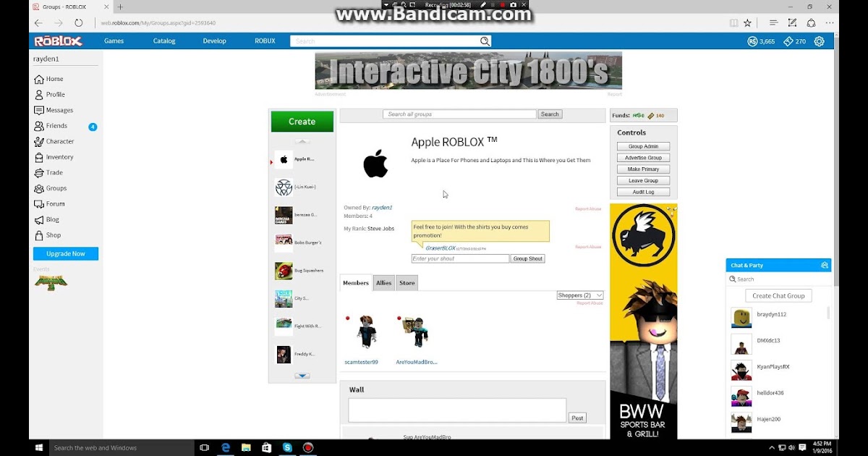
Task: Click browser Back arrow
Action: point(39,22)
